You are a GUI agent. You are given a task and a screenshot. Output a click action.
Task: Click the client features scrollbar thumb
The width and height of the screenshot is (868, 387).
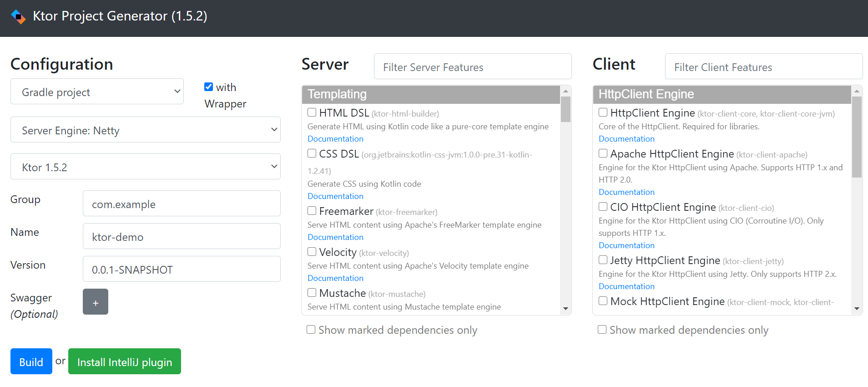[x=857, y=137]
